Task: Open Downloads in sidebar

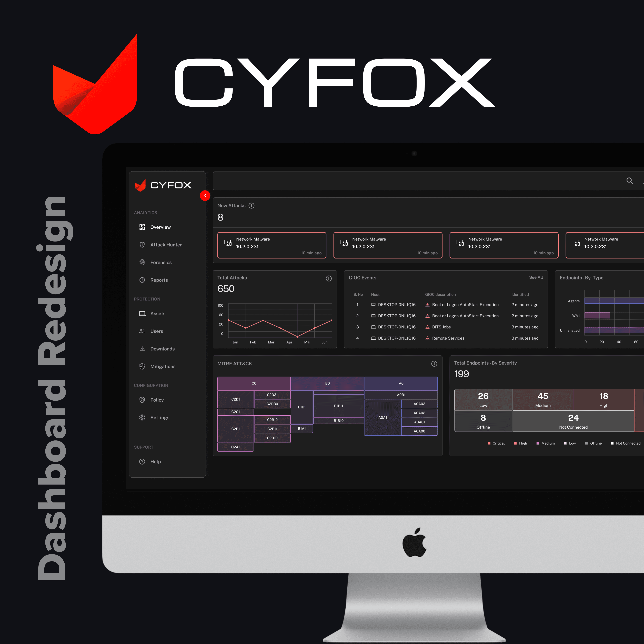Action: coord(162,349)
